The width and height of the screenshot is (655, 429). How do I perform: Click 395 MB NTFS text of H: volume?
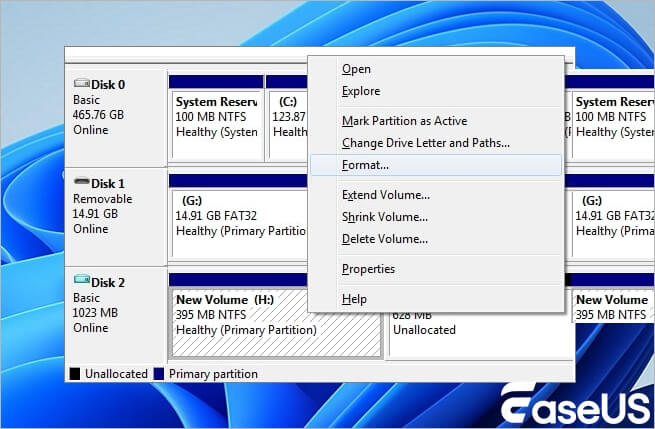[x=211, y=315]
